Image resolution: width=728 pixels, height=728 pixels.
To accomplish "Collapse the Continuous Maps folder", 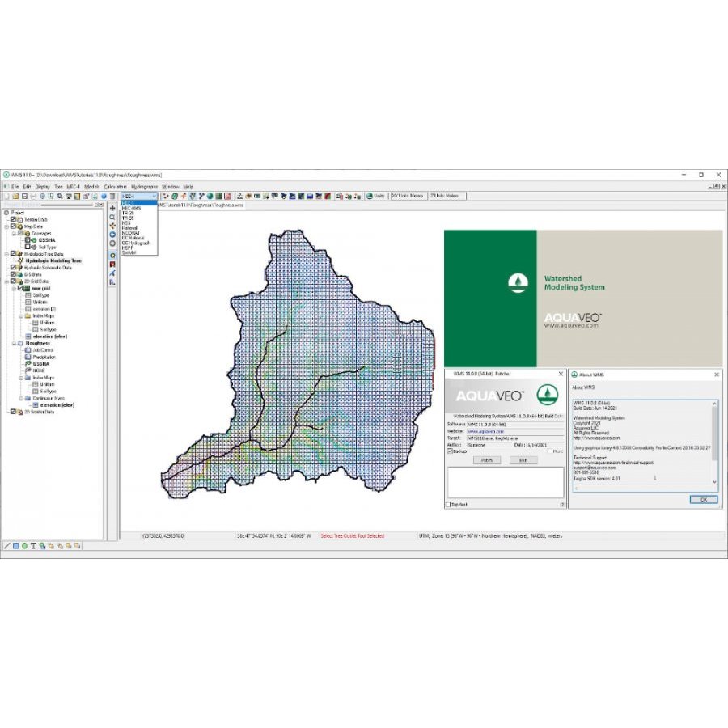I will tap(20, 398).
